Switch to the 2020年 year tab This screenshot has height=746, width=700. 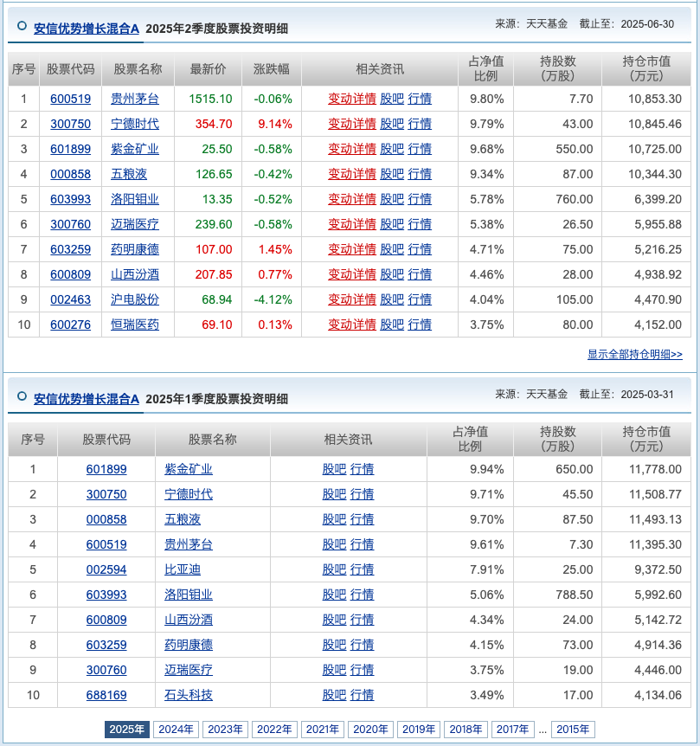pyautogui.click(x=370, y=730)
